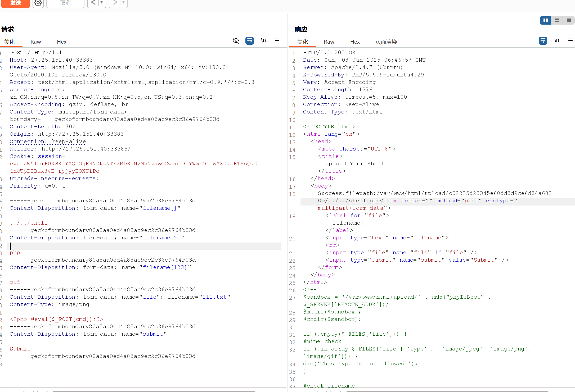Image resolution: width=575 pixels, height=392 pixels.
Task: Open response panel hamburger menu
Action: coord(570,40)
